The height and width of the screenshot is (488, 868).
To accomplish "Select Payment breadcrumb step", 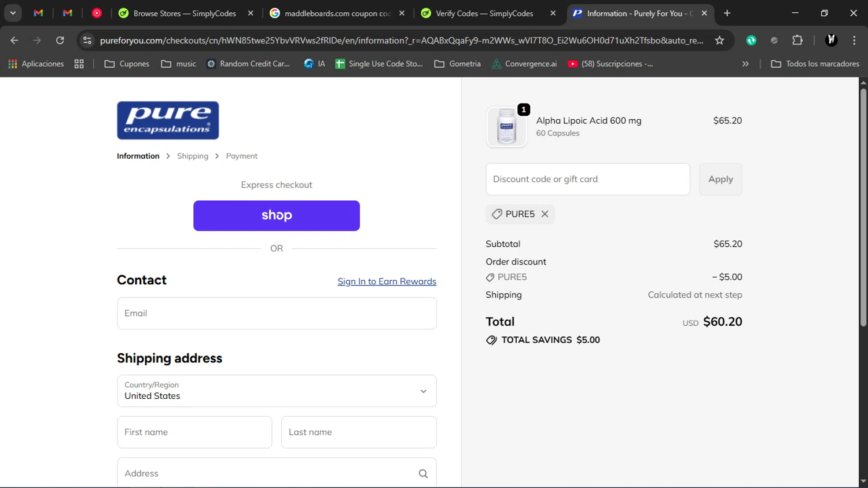I will (242, 156).
